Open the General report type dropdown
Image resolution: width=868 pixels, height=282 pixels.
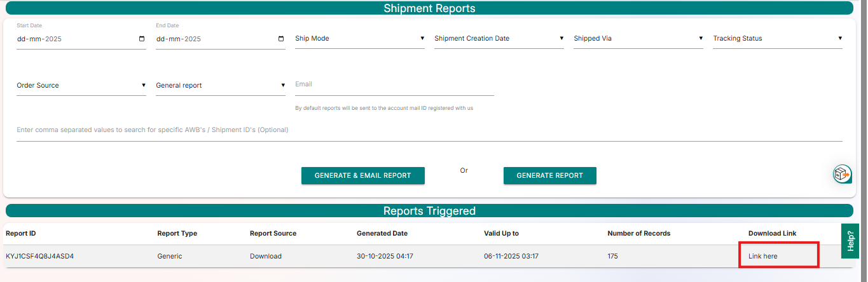click(221, 86)
